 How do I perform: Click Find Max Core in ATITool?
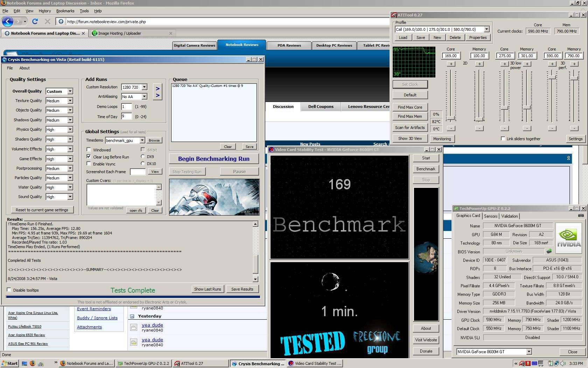point(410,107)
